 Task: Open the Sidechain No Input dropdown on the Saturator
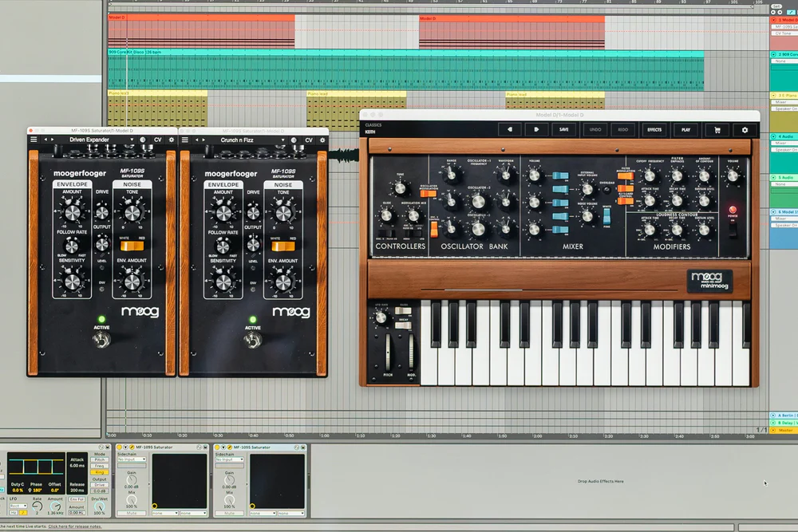[x=131, y=459]
